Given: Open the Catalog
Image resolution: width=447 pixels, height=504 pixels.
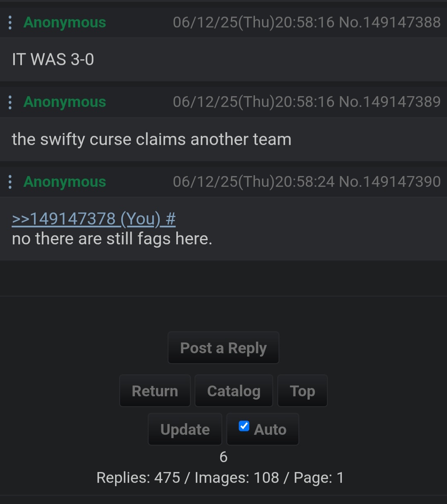Looking at the screenshot, I should click(x=234, y=391).
